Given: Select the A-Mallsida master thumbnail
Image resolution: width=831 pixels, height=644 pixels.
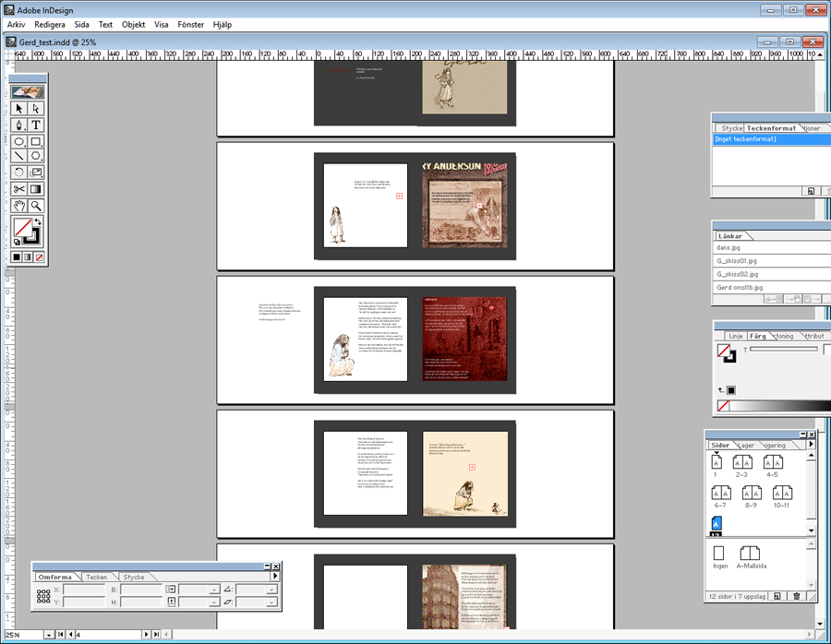Looking at the screenshot, I should click(750, 553).
